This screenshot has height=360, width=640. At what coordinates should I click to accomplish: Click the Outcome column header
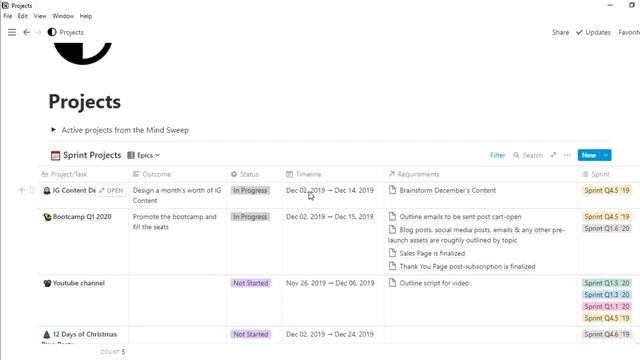178,174
